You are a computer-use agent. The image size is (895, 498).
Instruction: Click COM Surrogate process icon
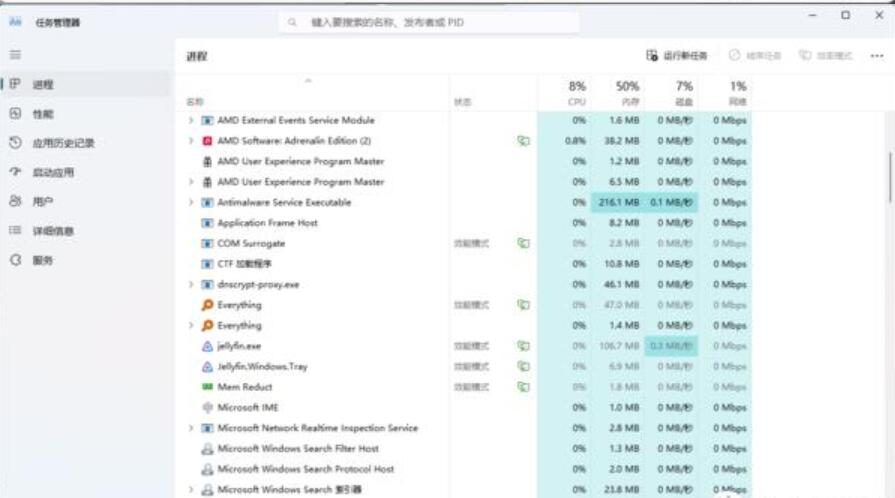tap(207, 243)
